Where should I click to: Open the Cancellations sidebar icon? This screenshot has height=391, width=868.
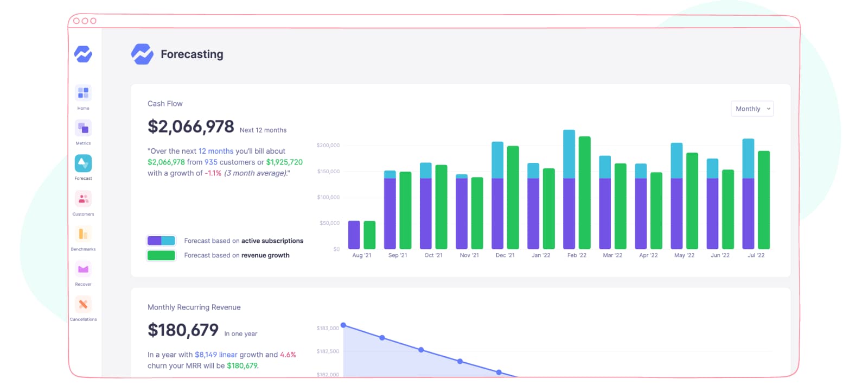coord(83,304)
